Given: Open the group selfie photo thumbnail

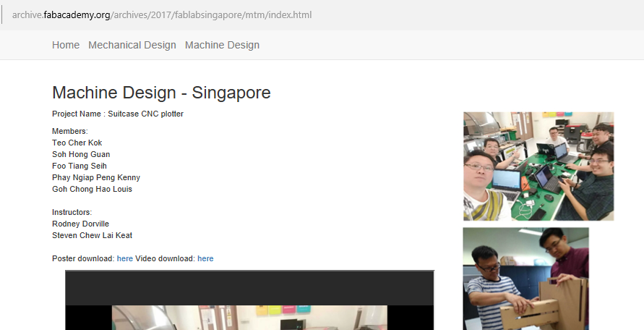Looking at the screenshot, I should 538,166.
